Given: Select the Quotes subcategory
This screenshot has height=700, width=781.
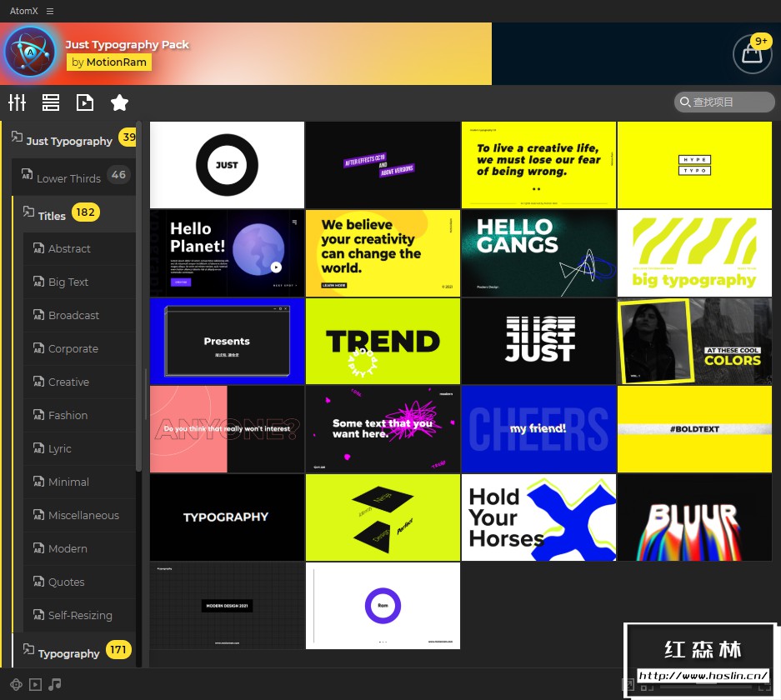Looking at the screenshot, I should click(x=80, y=582).
